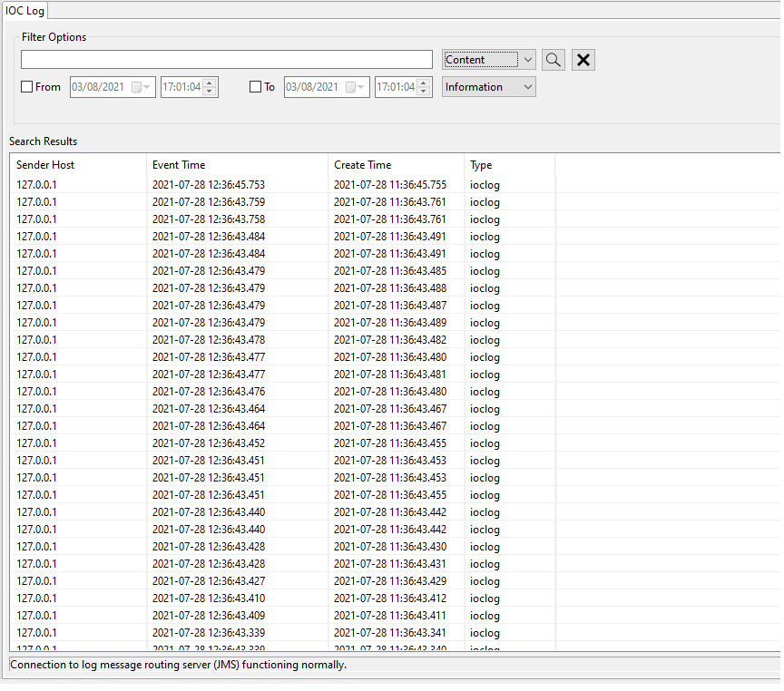The width and height of the screenshot is (784, 691).
Task: Sort results by the Type column
Action: click(482, 165)
